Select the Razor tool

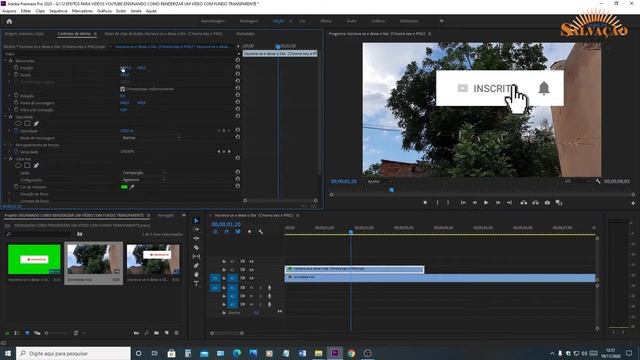196,247
